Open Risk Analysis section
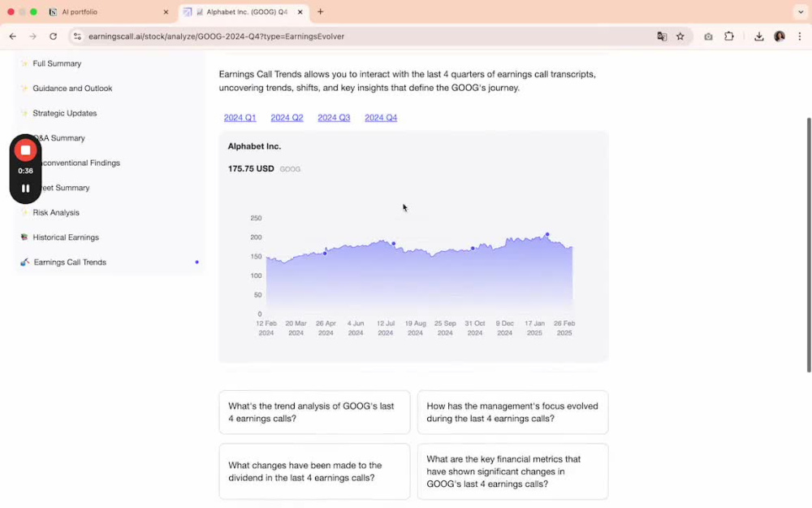The height and width of the screenshot is (508, 812). [x=56, y=212]
